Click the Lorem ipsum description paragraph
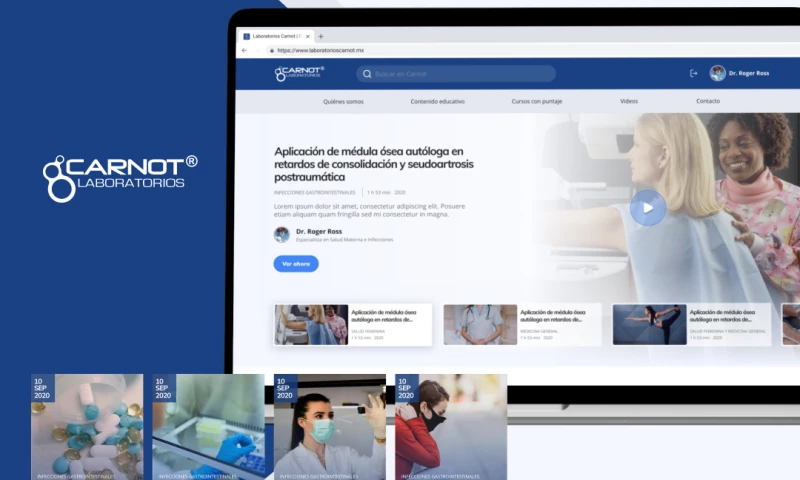This screenshot has width=800, height=480. (369, 210)
